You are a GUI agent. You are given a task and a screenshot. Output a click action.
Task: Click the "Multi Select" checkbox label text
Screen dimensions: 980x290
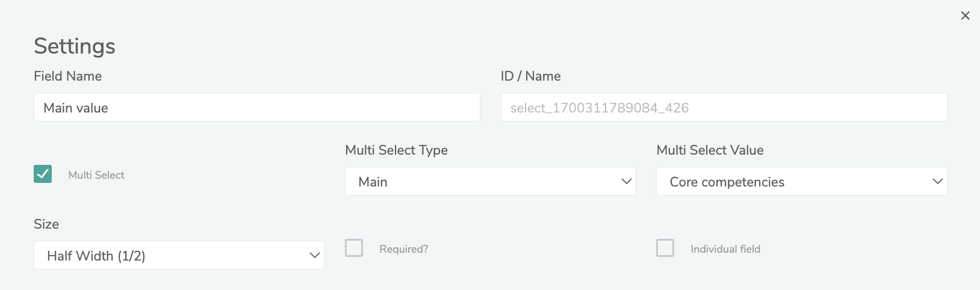(96, 175)
